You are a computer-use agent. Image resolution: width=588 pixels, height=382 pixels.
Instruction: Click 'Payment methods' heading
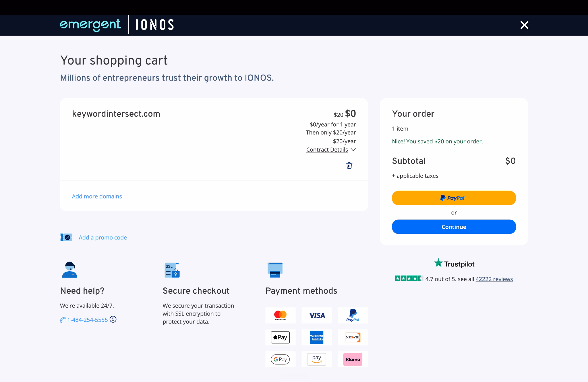(x=301, y=291)
